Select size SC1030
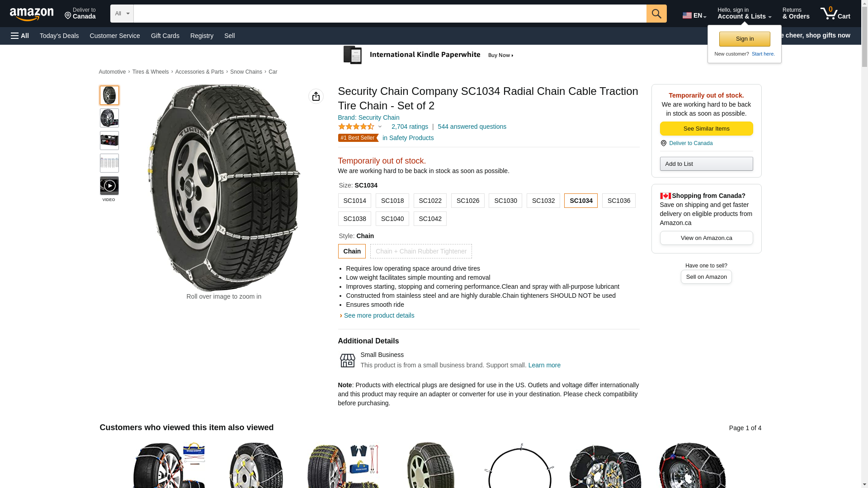 (505, 201)
